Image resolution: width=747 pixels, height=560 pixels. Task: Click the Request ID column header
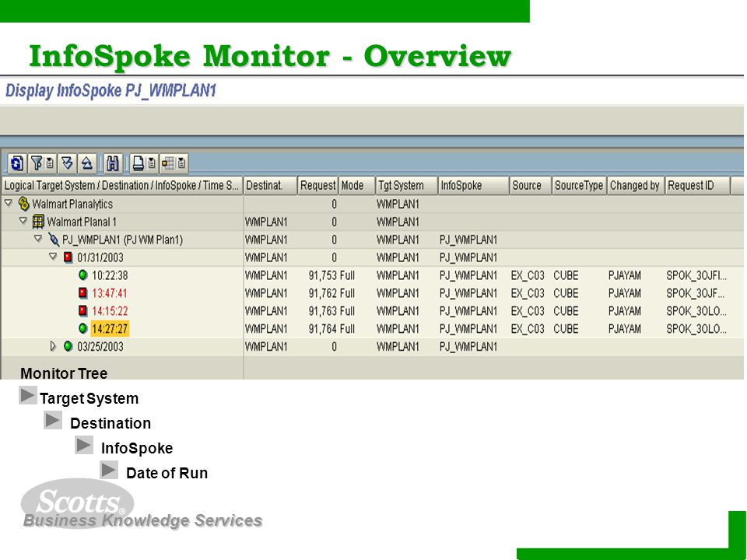click(697, 186)
